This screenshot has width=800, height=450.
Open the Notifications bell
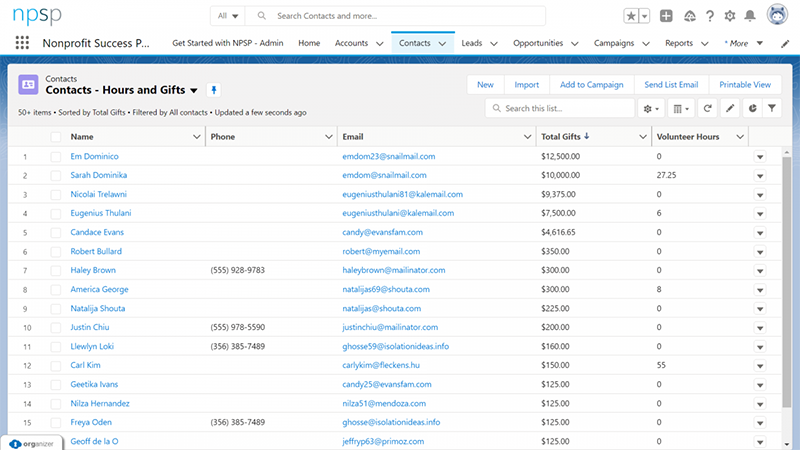click(750, 16)
